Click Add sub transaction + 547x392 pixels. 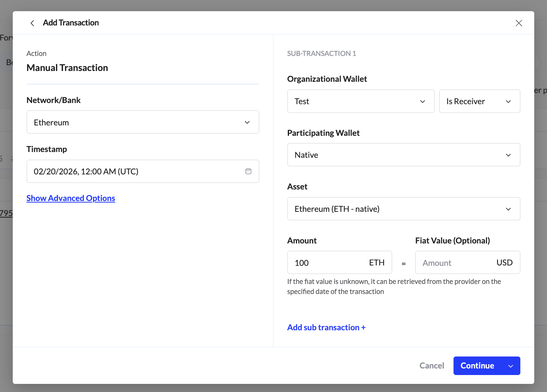tap(326, 328)
